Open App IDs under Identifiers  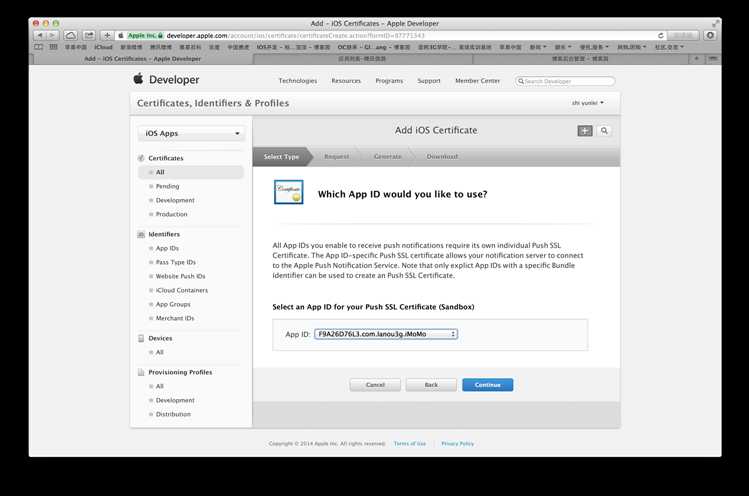point(167,248)
